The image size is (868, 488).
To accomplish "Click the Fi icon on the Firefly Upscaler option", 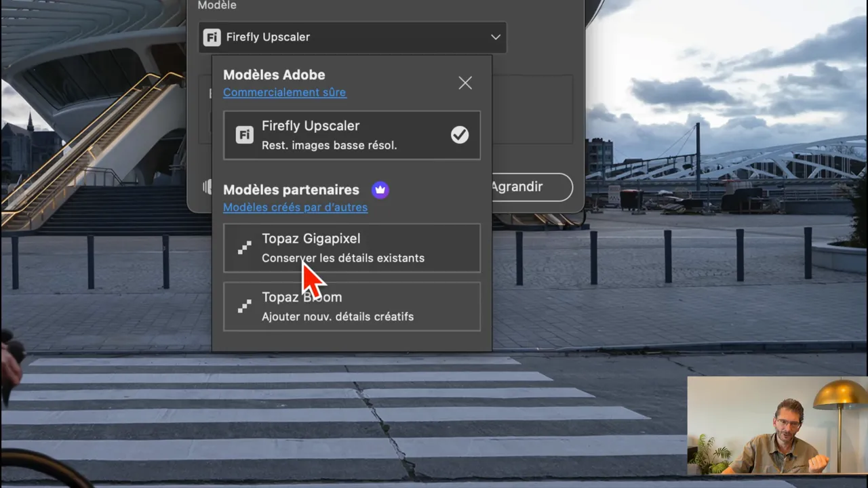I will point(244,135).
